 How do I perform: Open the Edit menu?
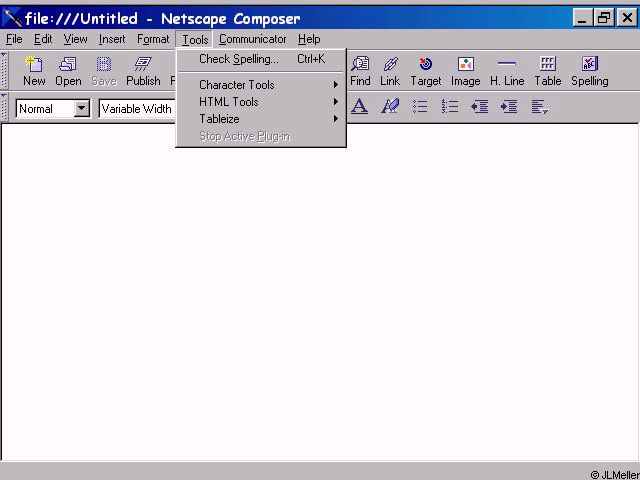pyautogui.click(x=43, y=40)
